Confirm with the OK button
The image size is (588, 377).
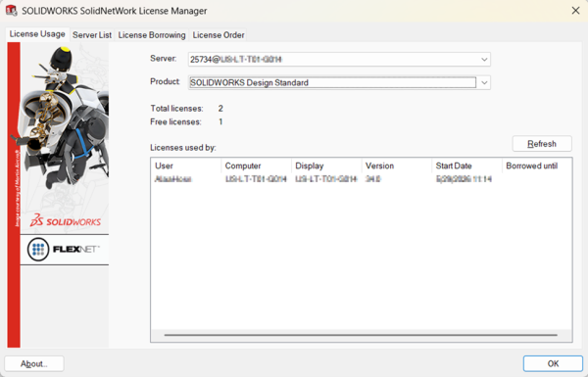click(553, 363)
